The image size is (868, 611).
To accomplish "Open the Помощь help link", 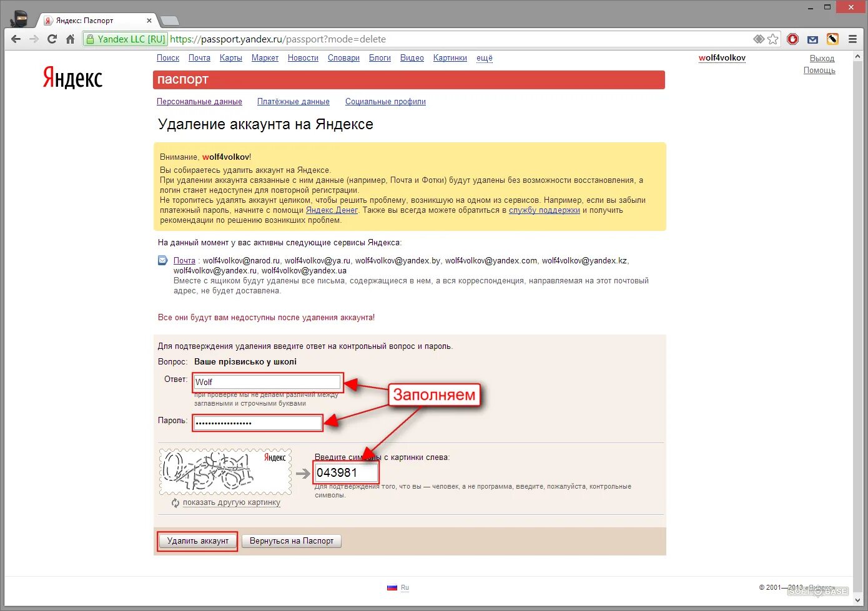I will [x=819, y=70].
